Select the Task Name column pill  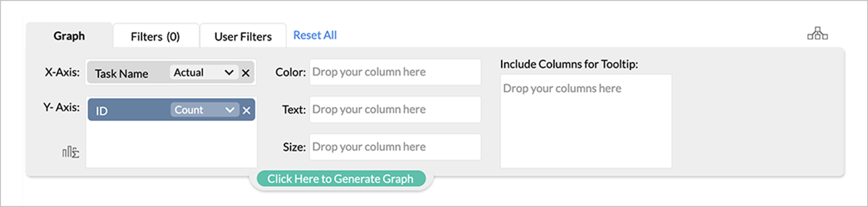click(122, 73)
